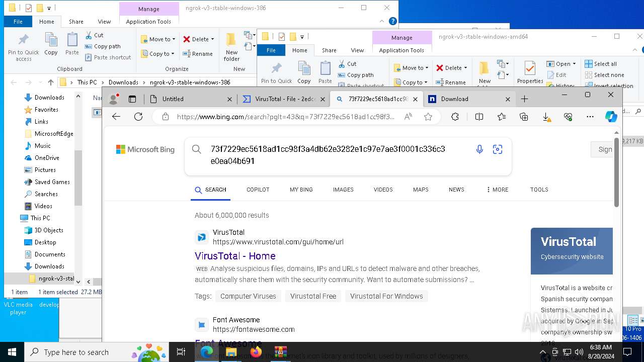Click Downloads in 386 address path

point(123,82)
